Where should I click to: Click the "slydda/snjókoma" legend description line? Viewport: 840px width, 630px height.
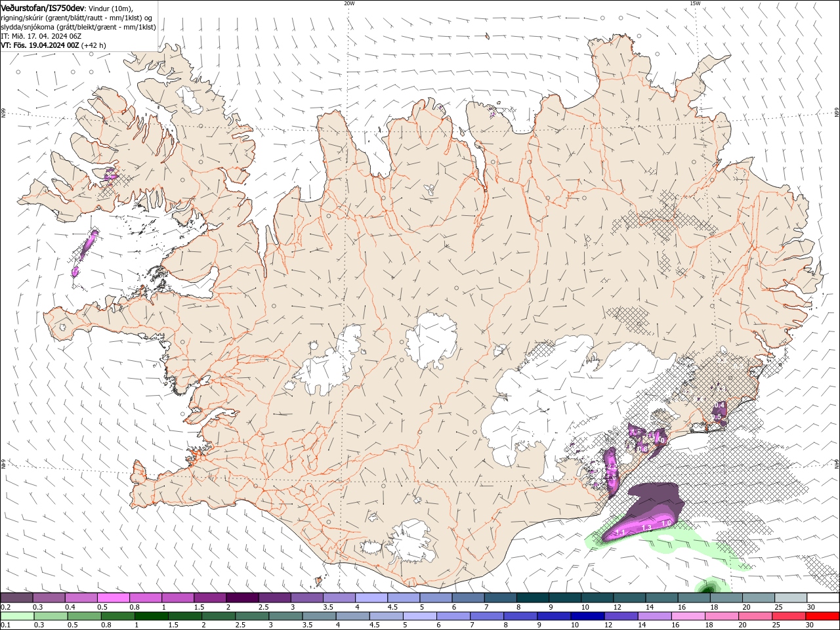[x=78, y=27]
